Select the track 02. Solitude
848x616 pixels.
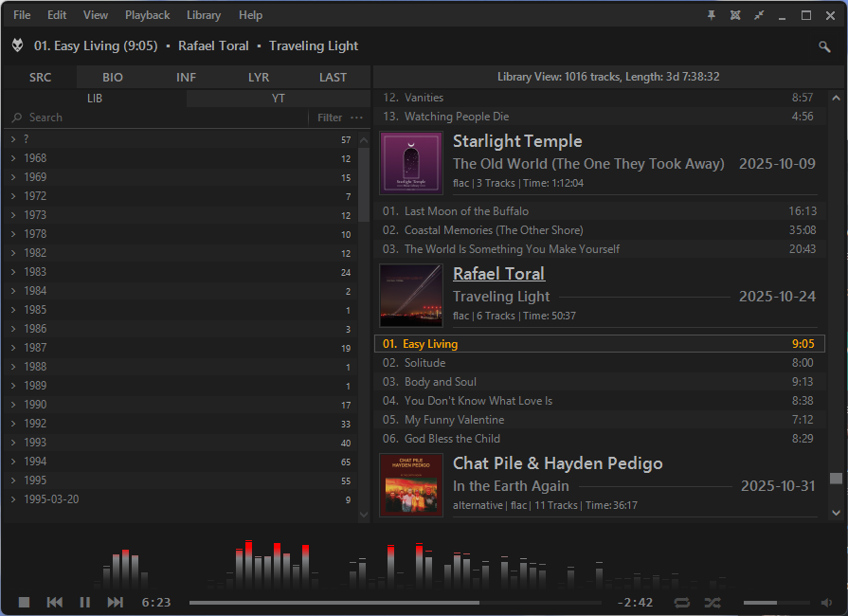(x=599, y=363)
